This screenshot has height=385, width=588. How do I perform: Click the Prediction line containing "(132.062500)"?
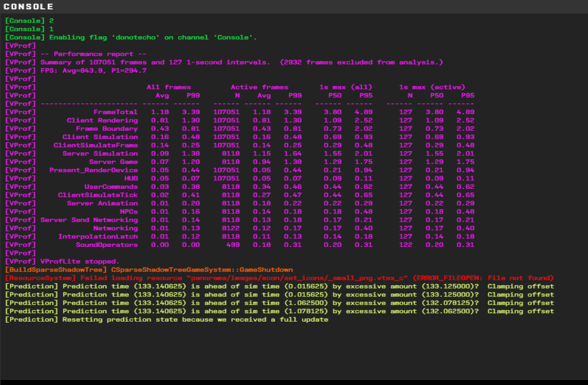(279, 311)
